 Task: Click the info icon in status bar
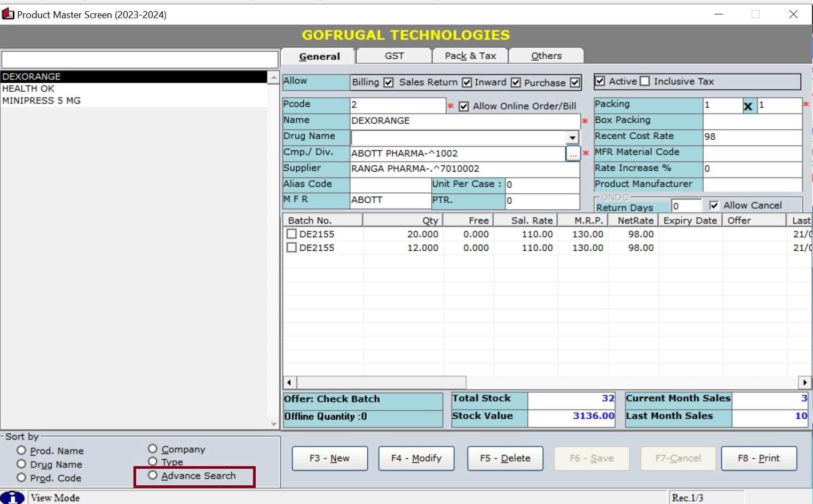[x=12, y=497]
